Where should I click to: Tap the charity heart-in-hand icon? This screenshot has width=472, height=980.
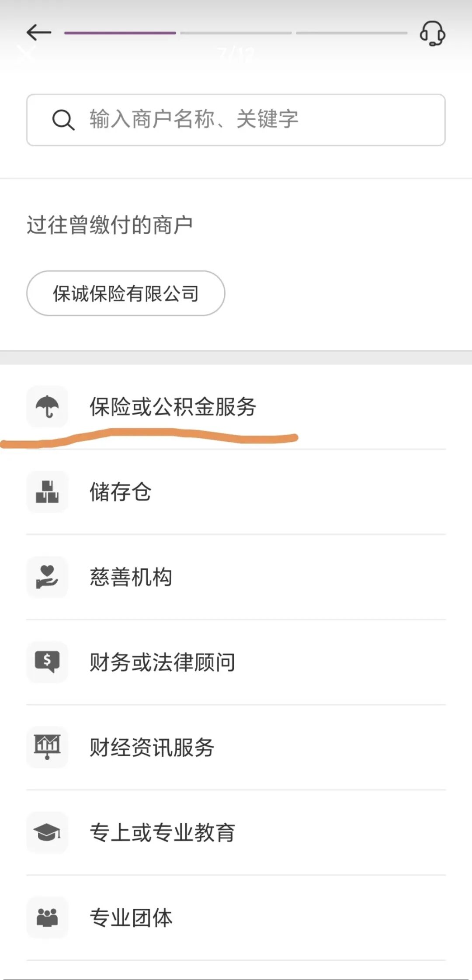[47, 577]
